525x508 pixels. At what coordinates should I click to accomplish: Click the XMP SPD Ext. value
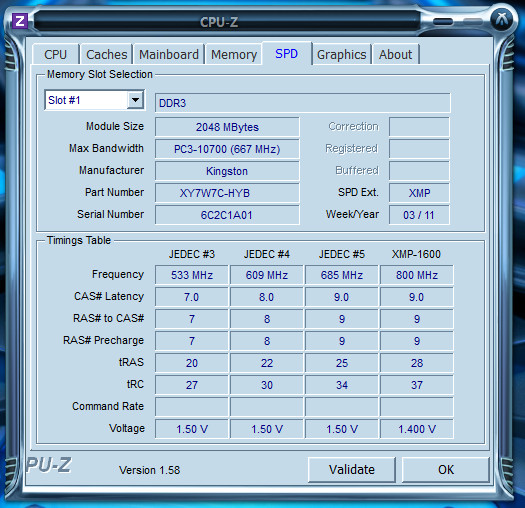click(x=419, y=193)
